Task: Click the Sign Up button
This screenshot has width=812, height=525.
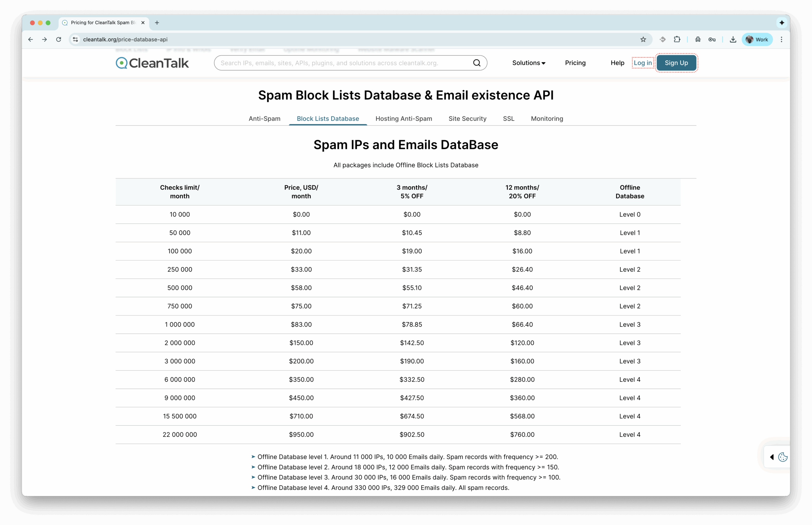Action: coord(676,63)
